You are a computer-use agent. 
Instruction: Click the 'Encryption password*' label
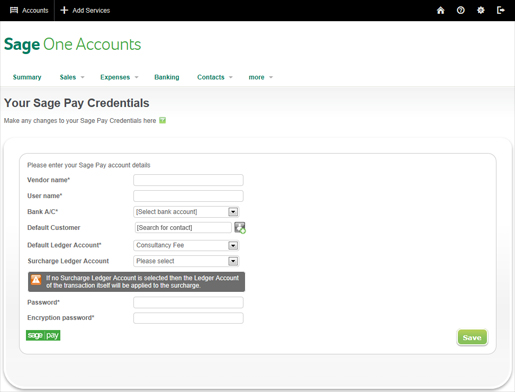[x=61, y=318]
